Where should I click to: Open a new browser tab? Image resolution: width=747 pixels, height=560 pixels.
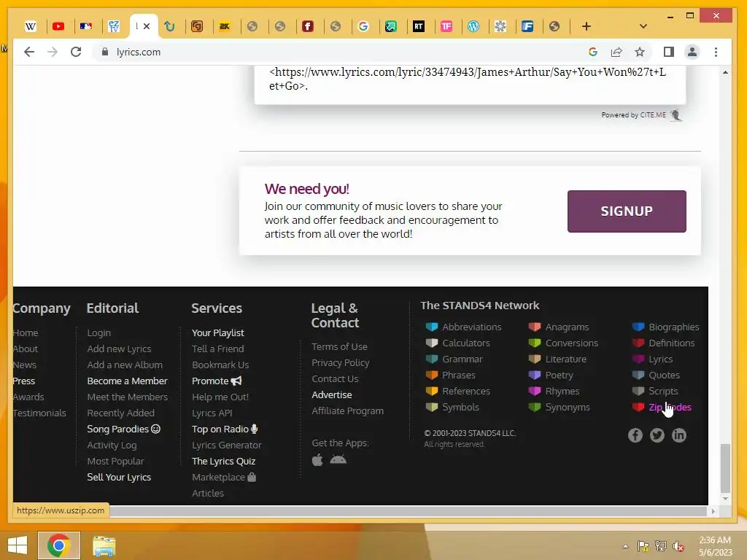click(x=586, y=26)
